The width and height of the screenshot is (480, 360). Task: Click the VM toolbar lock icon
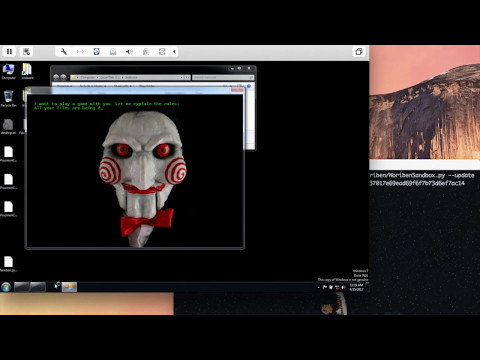click(x=146, y=52)
